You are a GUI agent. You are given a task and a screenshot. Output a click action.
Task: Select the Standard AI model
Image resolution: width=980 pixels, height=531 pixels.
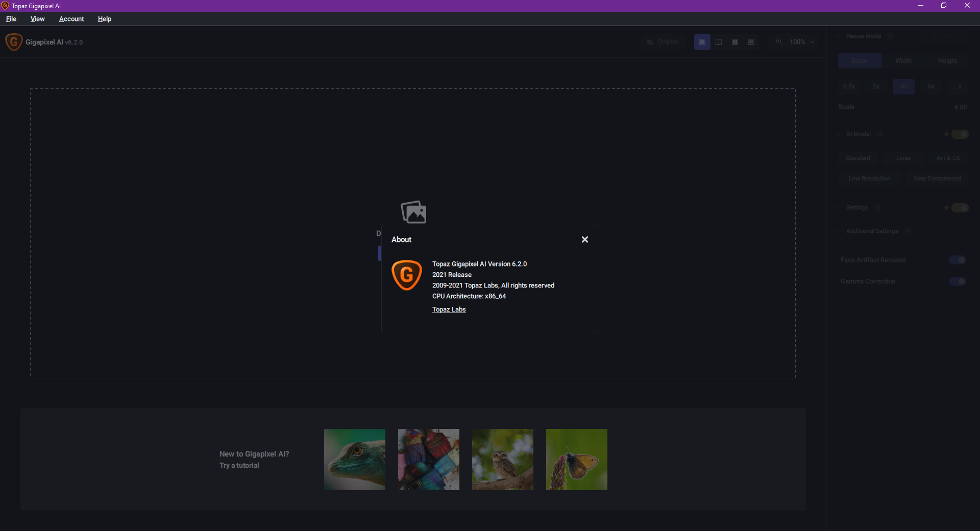click(x=858, y=158)
